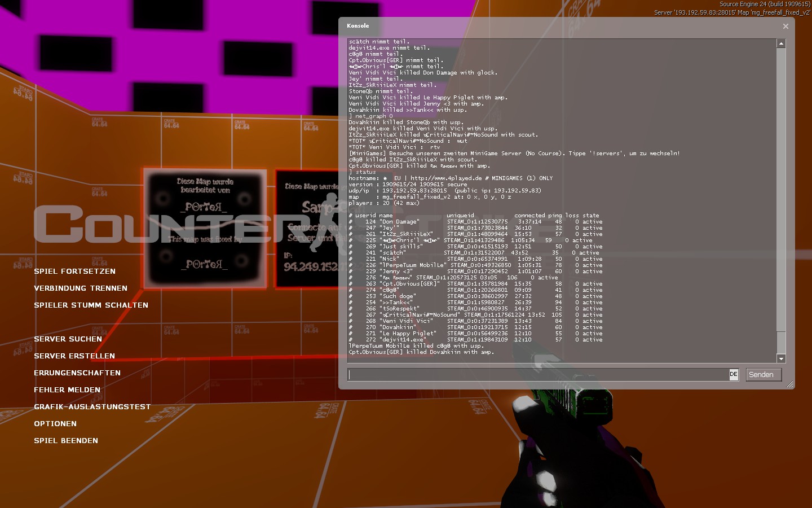Click the console vertical scrollbar track

[781, 200]
